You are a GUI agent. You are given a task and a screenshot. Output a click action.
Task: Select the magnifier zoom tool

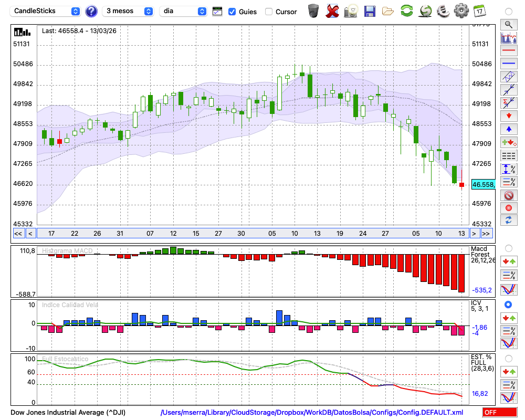coord(509,25)
